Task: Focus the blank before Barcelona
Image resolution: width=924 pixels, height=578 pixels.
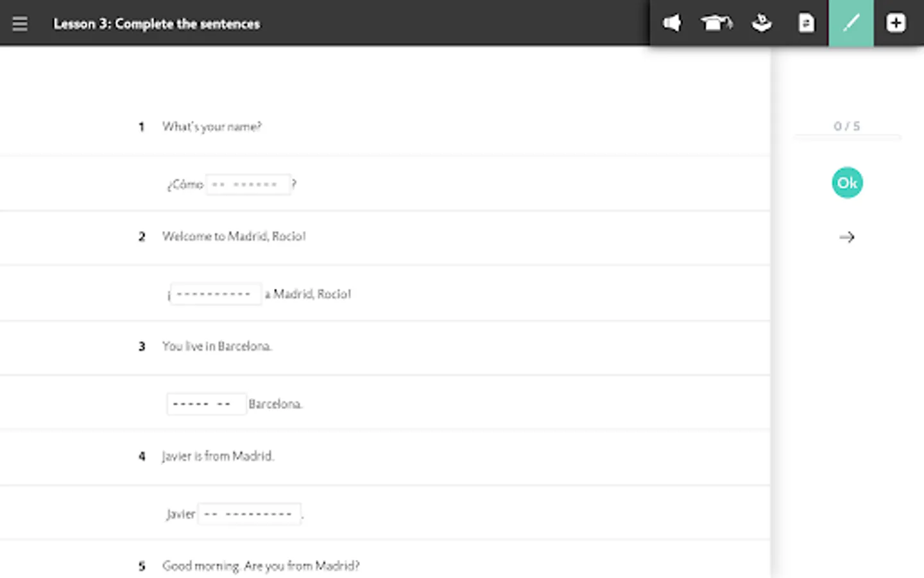Action: (x=206, y=404)
